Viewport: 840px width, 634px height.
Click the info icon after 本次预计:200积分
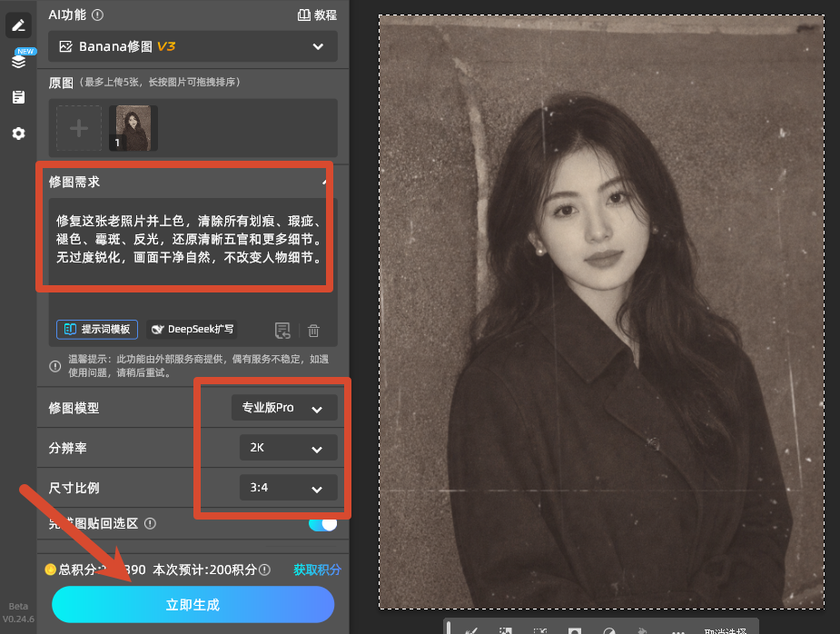(264, 570)
